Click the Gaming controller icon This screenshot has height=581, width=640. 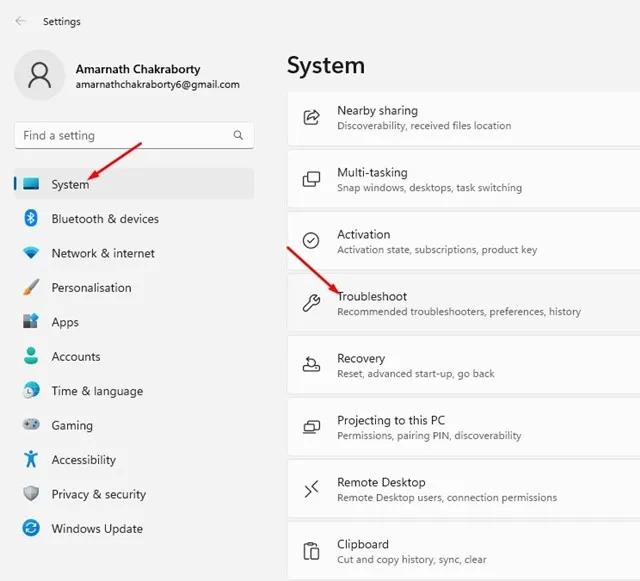tap(31, 424)
